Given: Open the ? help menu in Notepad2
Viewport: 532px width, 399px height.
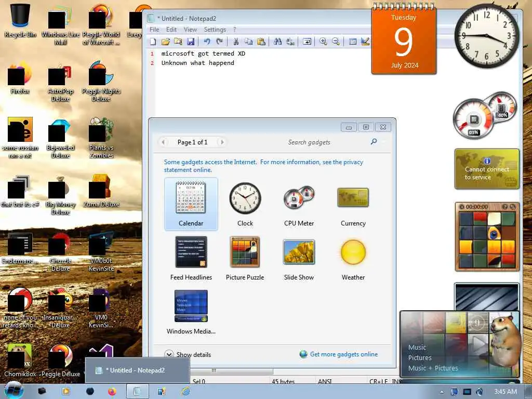Looking at the screenshot, I should click(234, 30).
